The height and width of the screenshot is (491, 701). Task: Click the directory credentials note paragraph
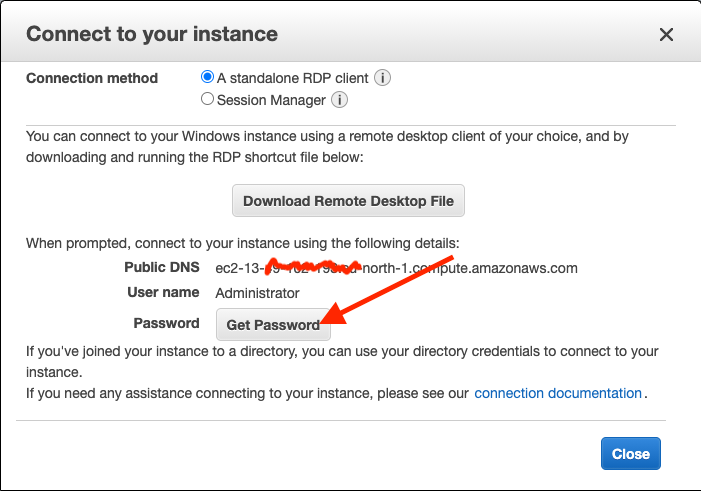[x=342, y=361]
